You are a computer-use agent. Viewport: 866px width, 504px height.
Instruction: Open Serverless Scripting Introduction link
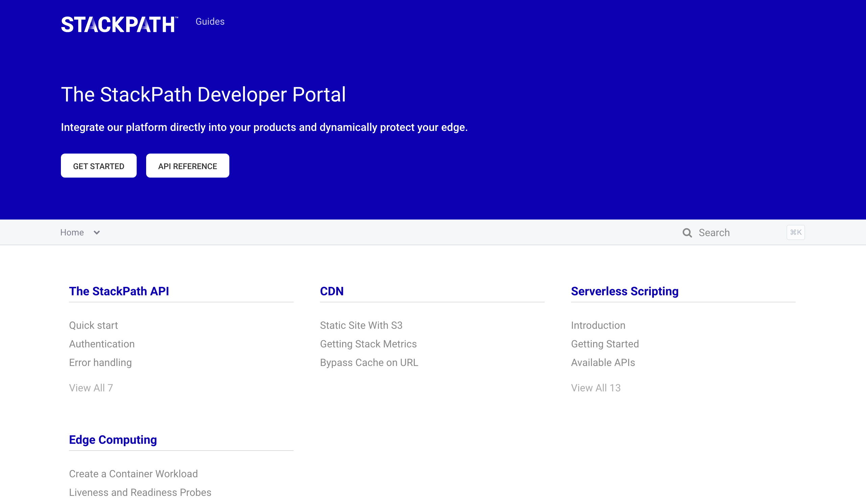598,325
